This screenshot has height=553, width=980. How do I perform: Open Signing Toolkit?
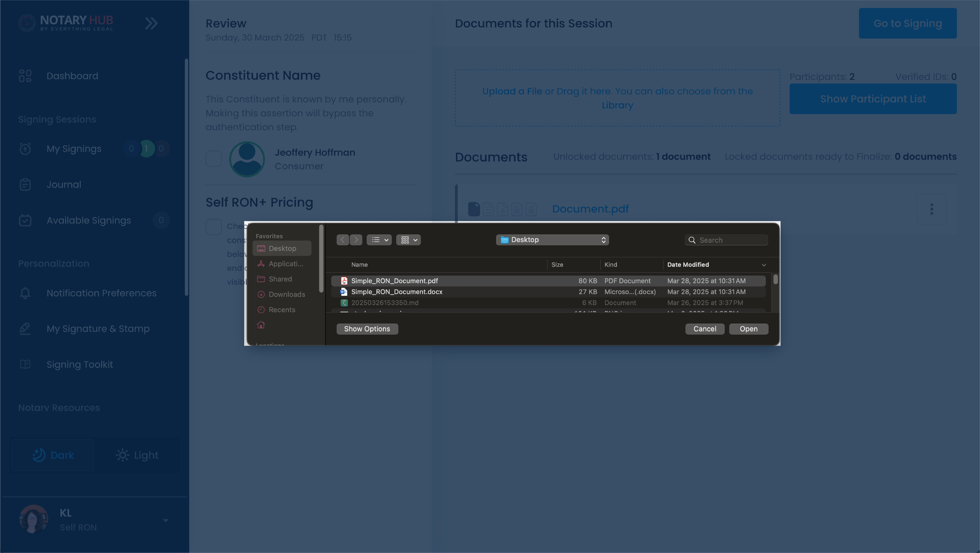click(80, 365)
